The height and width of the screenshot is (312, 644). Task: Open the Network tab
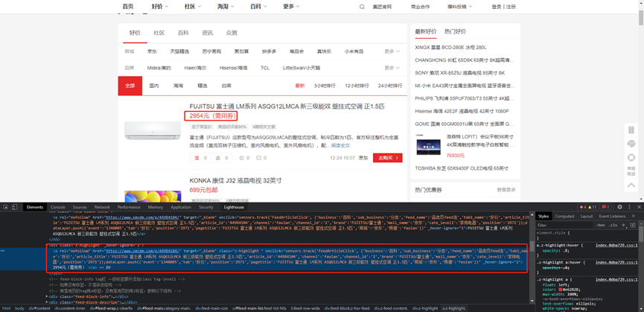pos(102,207)
